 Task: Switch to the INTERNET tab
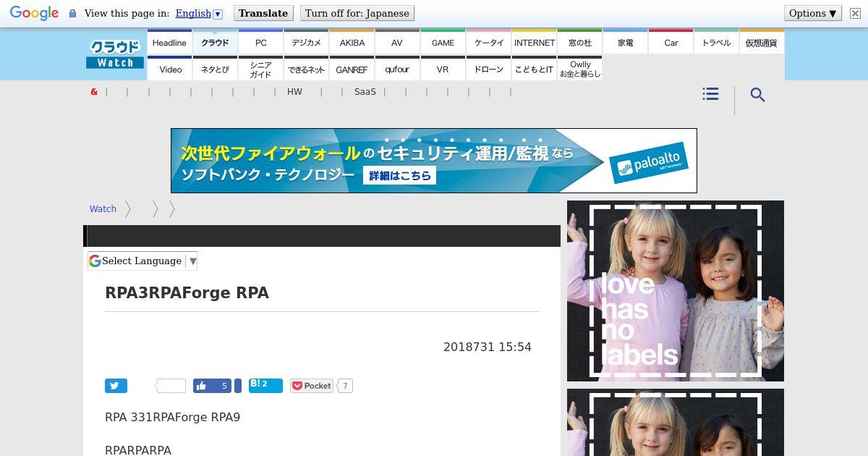point(535,42)
